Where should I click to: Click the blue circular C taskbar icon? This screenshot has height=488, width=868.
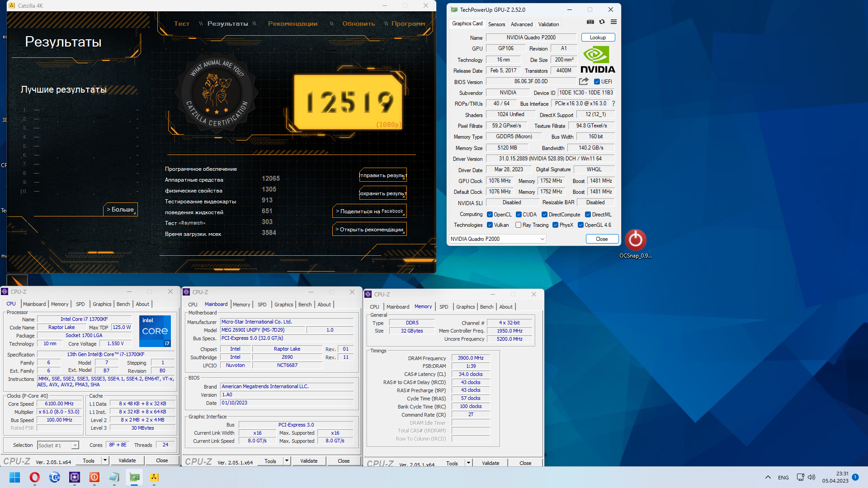pos(55,477)
